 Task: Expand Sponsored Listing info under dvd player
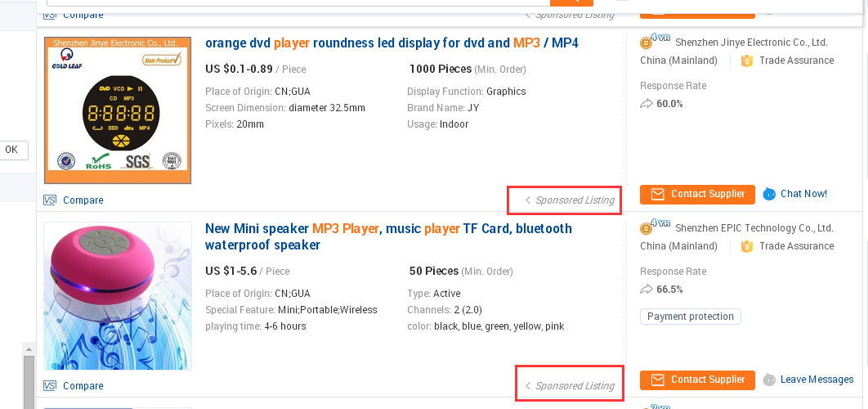570,200
